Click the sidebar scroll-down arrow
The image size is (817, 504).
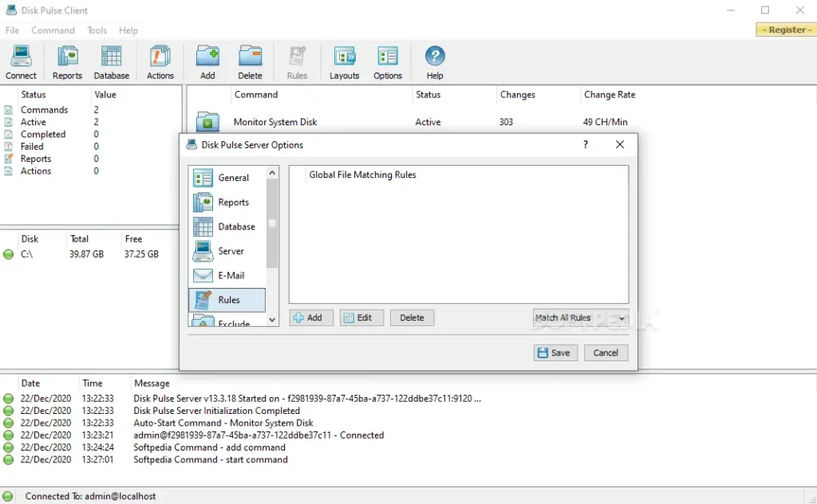click(x=272, y=321)
